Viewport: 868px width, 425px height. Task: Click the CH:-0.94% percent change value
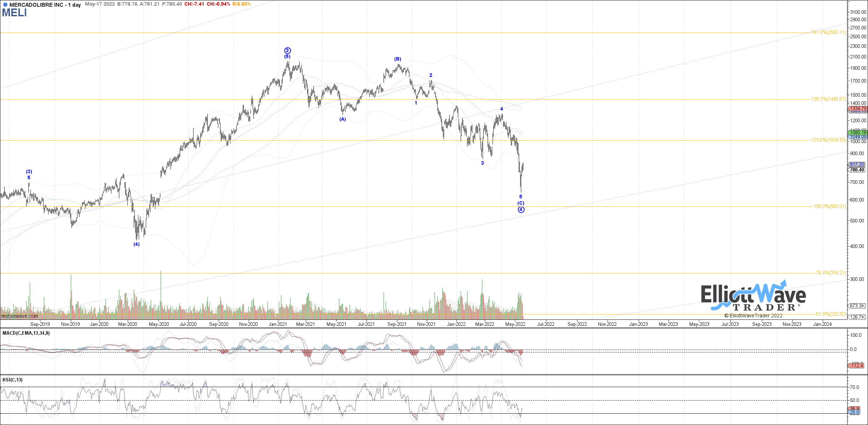pos(218,4)
